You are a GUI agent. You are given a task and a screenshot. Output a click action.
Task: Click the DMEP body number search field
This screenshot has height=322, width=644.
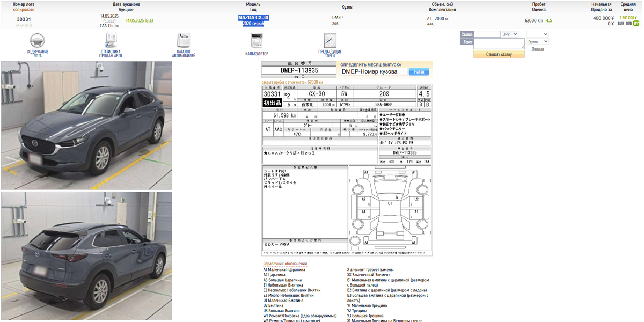click(374, 71)
